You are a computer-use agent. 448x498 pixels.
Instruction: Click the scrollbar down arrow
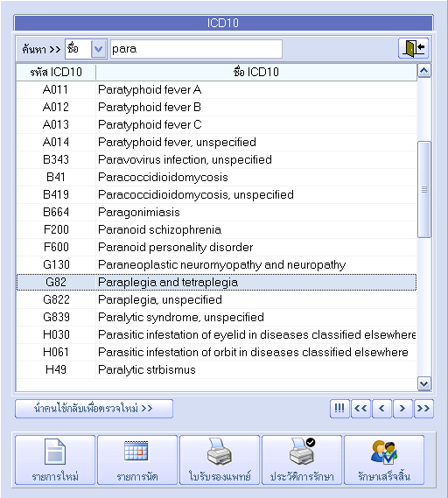coord(424,383)
